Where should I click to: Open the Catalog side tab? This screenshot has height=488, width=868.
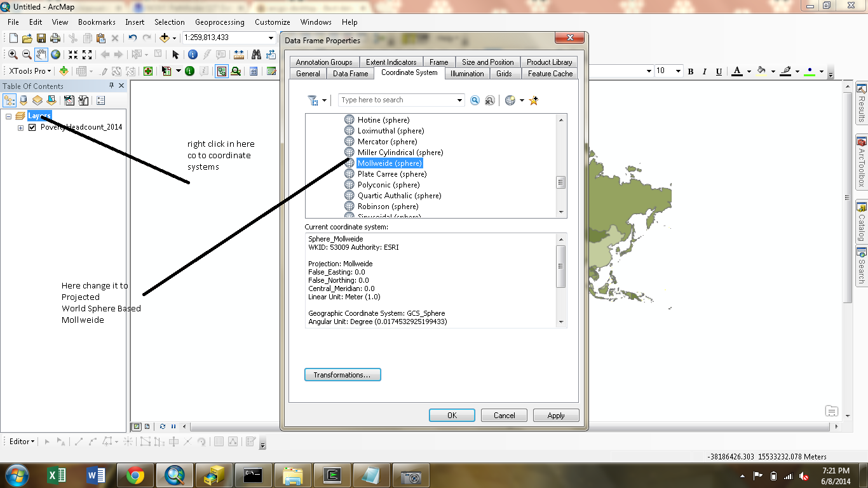tap(862, 222)
